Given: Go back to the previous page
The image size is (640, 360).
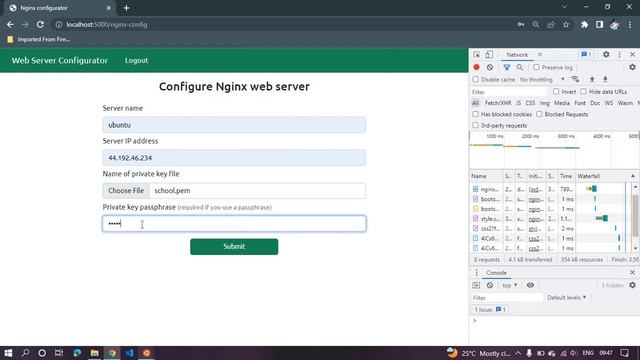Looking at the screenshot, I should 10,24.
